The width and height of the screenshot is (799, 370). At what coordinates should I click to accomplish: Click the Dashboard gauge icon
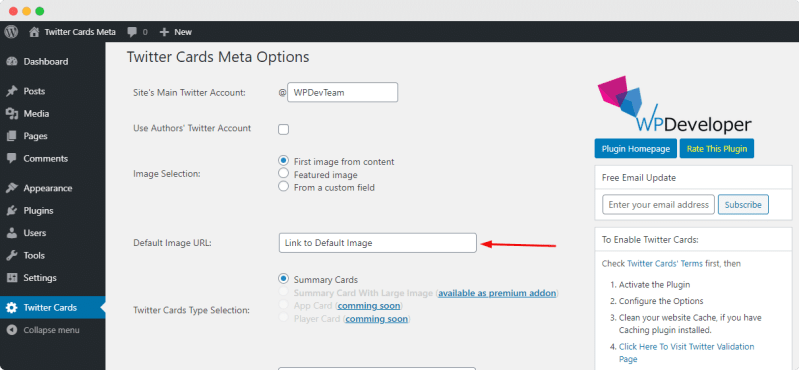[12, 62]
